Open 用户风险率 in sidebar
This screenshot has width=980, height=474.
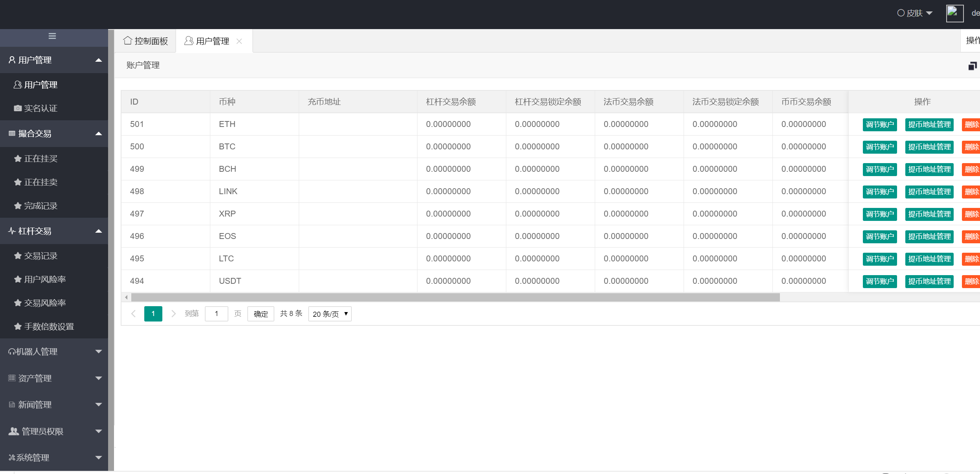[x=54, y=279]
